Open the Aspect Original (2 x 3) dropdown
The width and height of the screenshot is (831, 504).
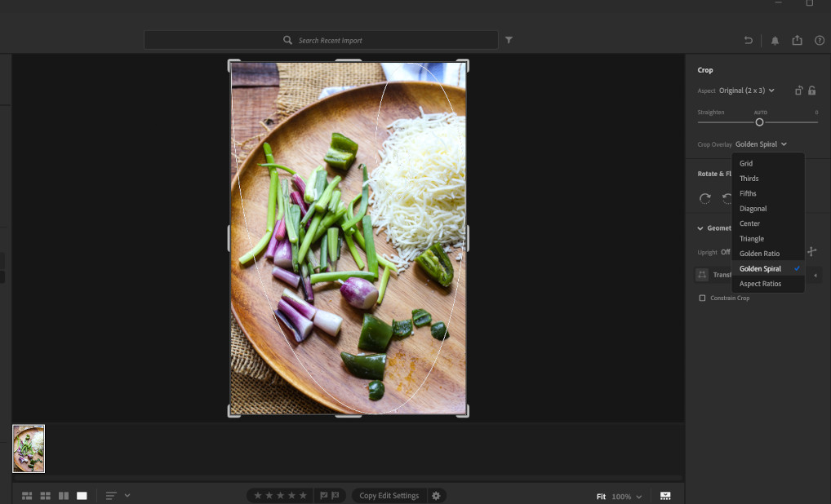(x=746, y=91)
